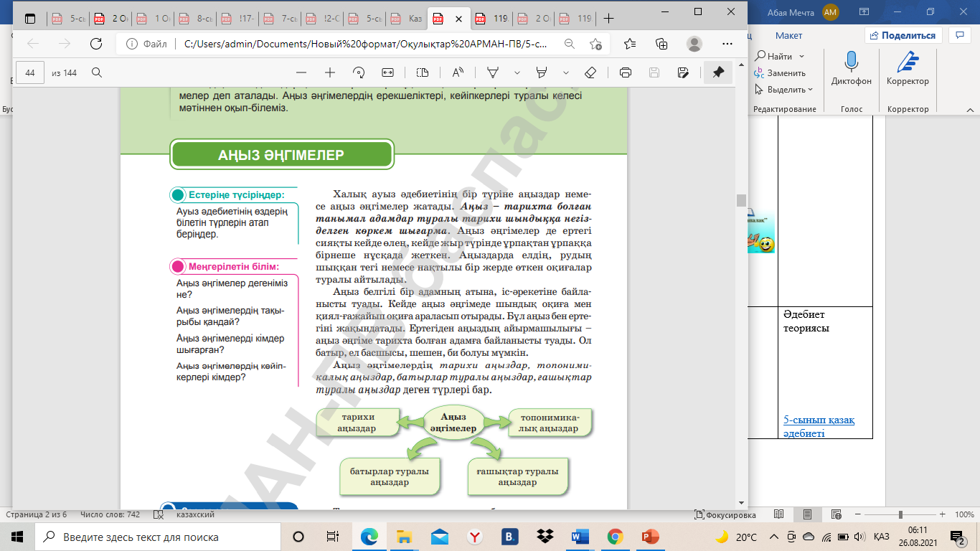Click the Save as icon in the PDF toolbar
The height and width of the screenshot is (551, 980).
coord(683,72)
